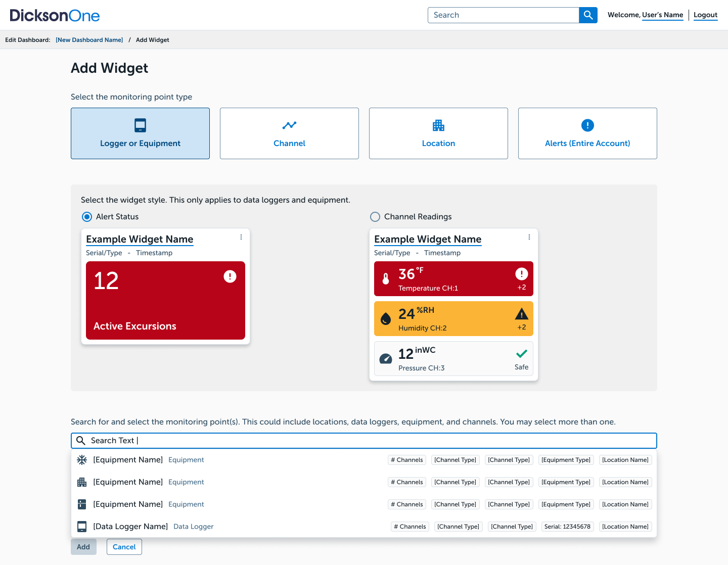The width and height of the screenshot is (728, 565).
Task: Click the DicksonOne logo
Action: tap(55, 16)
